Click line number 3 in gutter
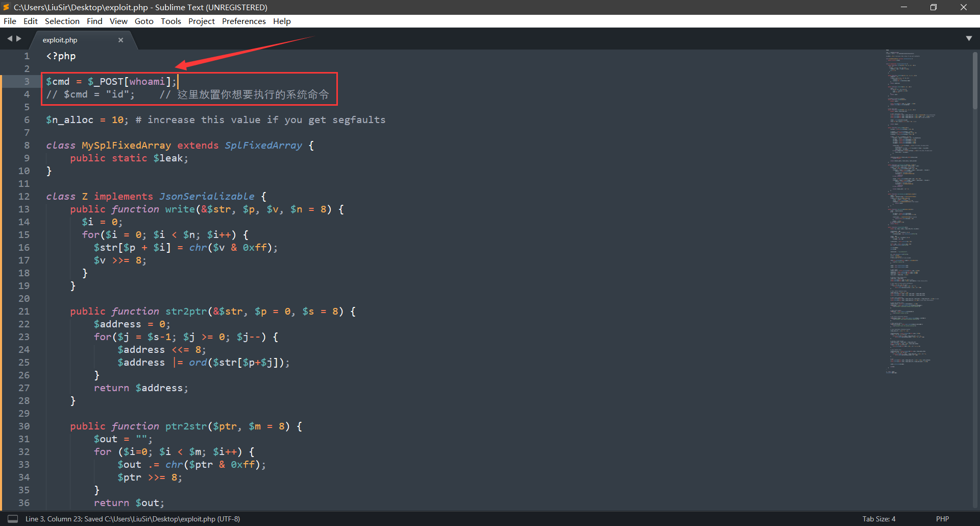980x526 pixels. coord(27,82)
